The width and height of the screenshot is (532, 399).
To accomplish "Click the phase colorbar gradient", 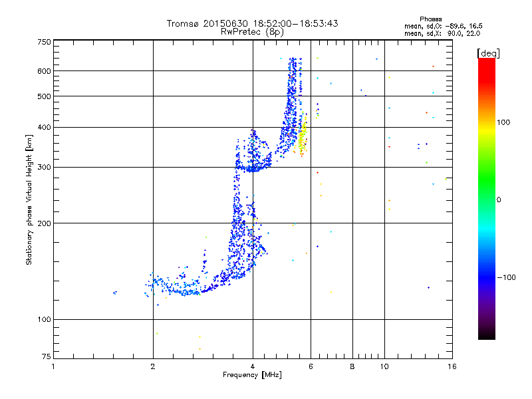I will [487, 198].
